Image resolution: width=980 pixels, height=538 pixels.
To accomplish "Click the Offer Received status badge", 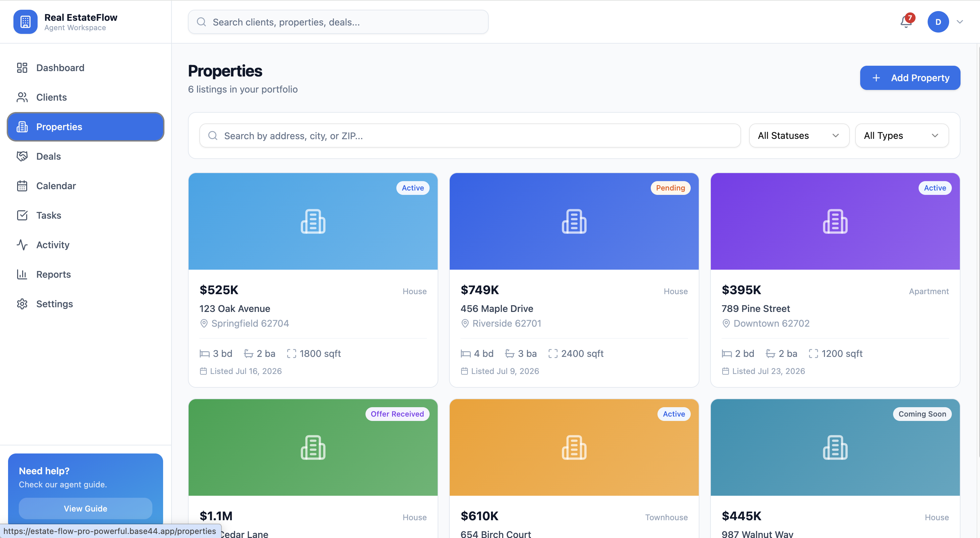I will click(x=397, y=414).
